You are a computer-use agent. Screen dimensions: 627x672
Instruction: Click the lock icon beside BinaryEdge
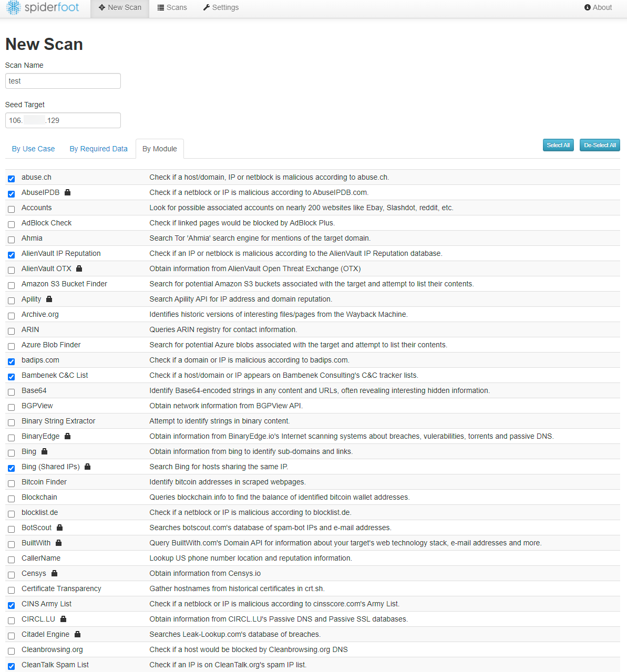pyautogui.click(x=67, y=436)
